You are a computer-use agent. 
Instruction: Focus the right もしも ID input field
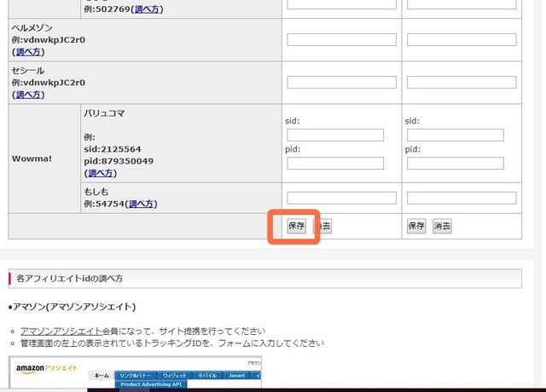click(x=462, y=198)
